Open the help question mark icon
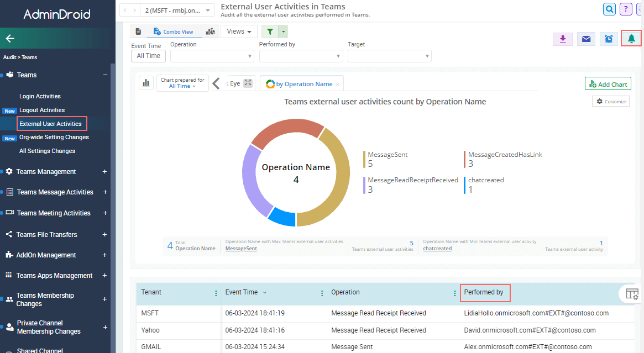Viewport: 644px width, 353px height. pyautogui.click(x=625, y=9)
